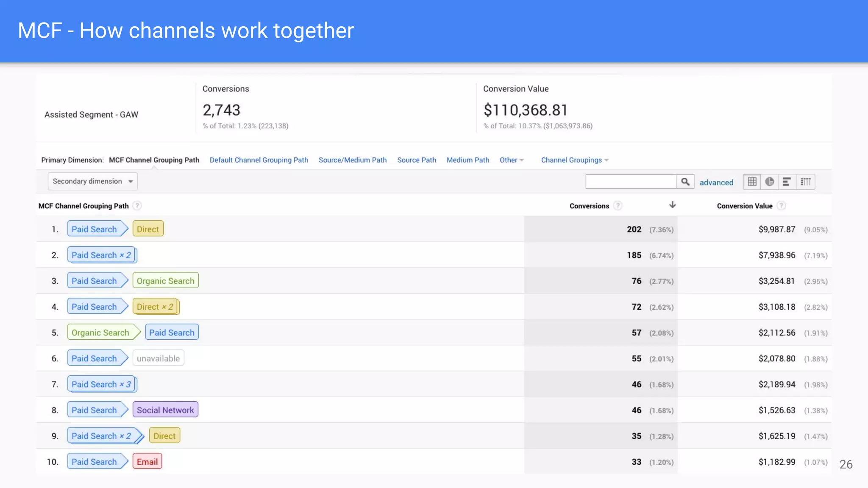
Task: Open the Secondary dimension dropdown
Action: [92, 181]
